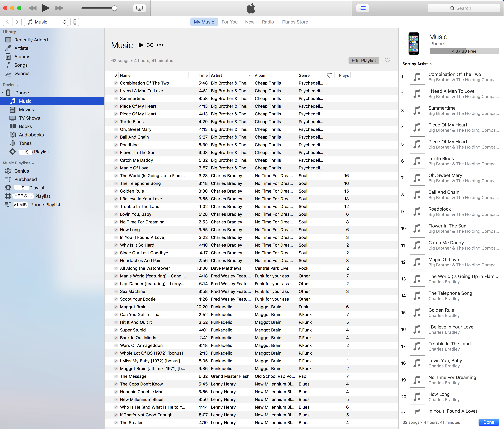Uncheck the All Along the Watchtower checkbox
This screenshot has height=429, width=504.
tap(116, 268)
